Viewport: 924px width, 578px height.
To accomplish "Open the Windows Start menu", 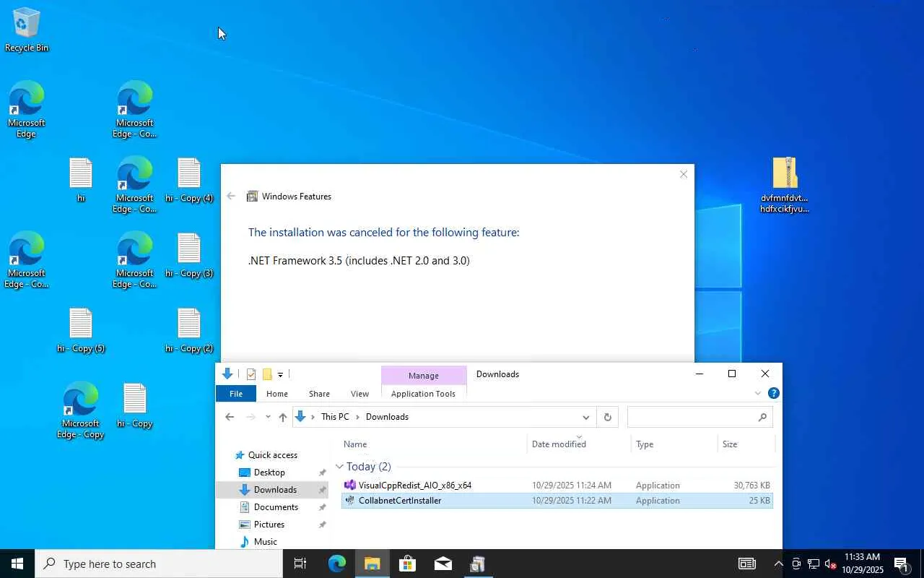I will [x=17, y=564].
